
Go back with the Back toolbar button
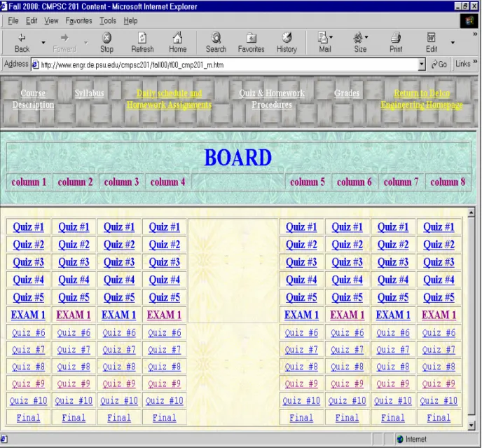22,43
